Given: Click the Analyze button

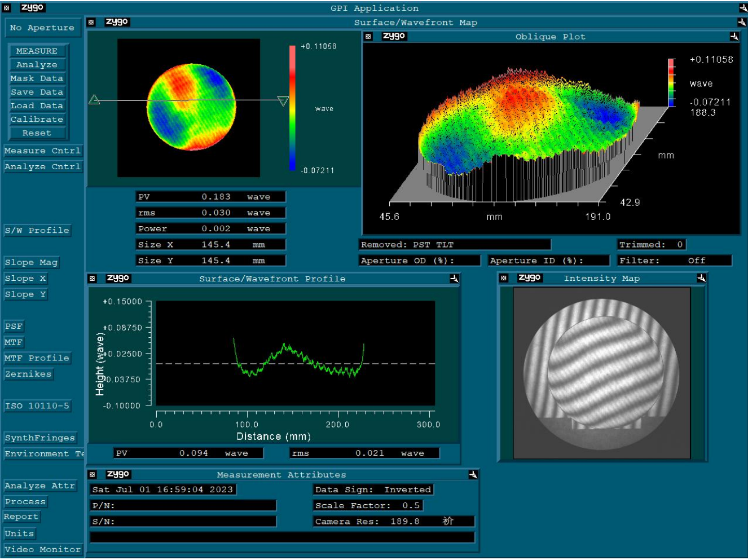Looking at the screenshot, I should coord(37,65).
